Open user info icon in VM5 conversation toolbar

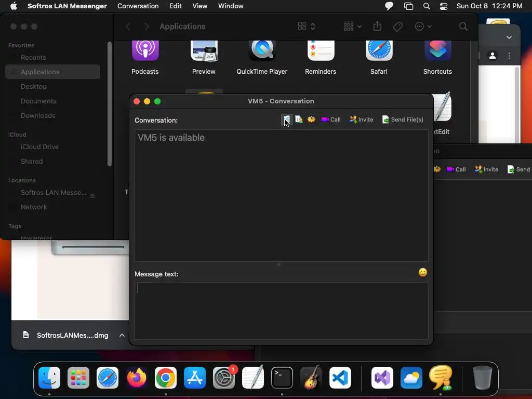(x=299, y=119)
